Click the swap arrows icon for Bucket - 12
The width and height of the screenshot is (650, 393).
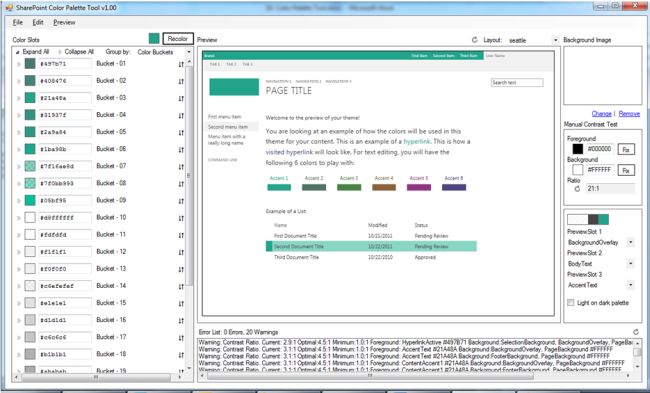tap(181, 252)
